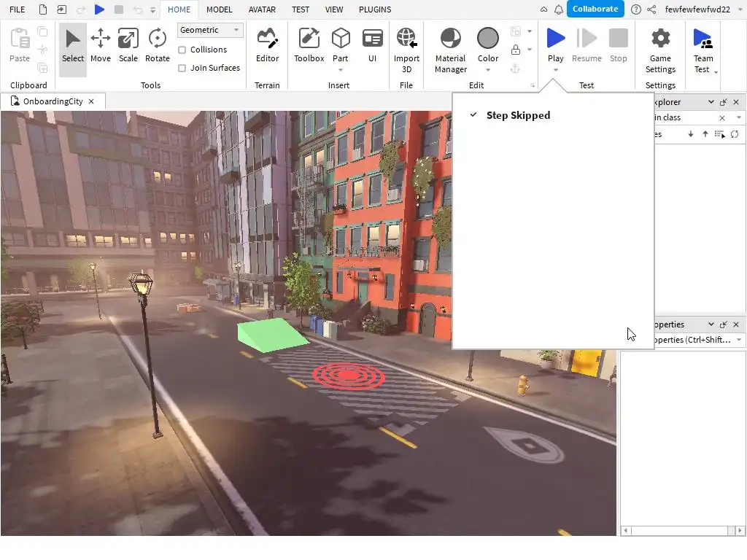Clear the Explorer filter text
The height and width of the screenshot is (560, 747).
pos(722,117)
